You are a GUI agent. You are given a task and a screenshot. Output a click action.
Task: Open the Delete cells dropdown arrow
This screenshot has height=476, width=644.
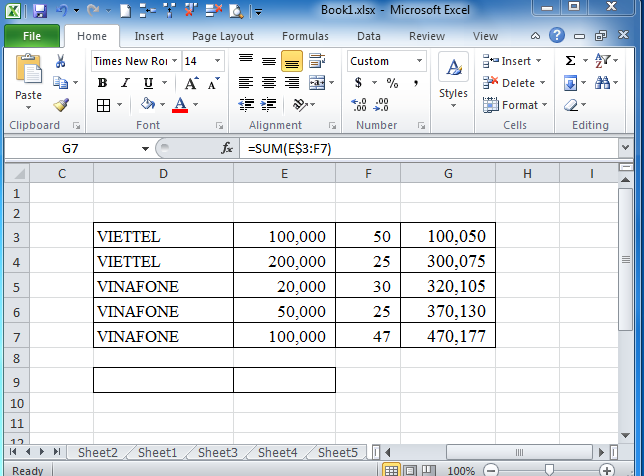542,83
